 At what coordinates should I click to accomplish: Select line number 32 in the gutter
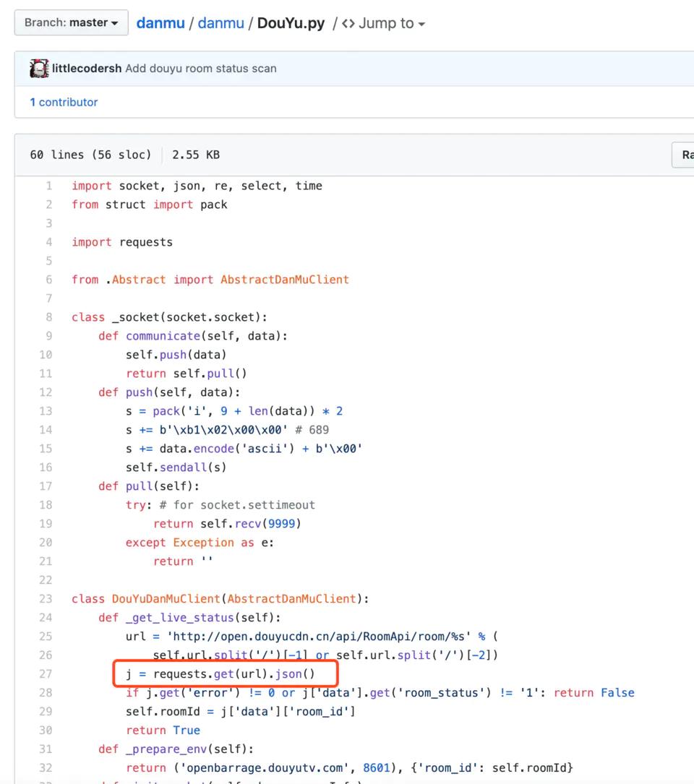tap(46, 768)
